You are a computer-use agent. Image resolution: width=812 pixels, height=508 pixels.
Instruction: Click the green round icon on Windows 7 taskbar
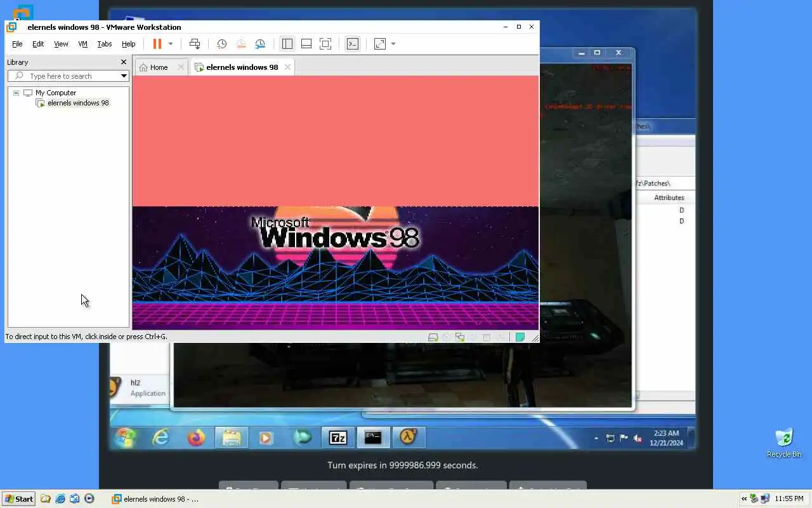(302, 438)
